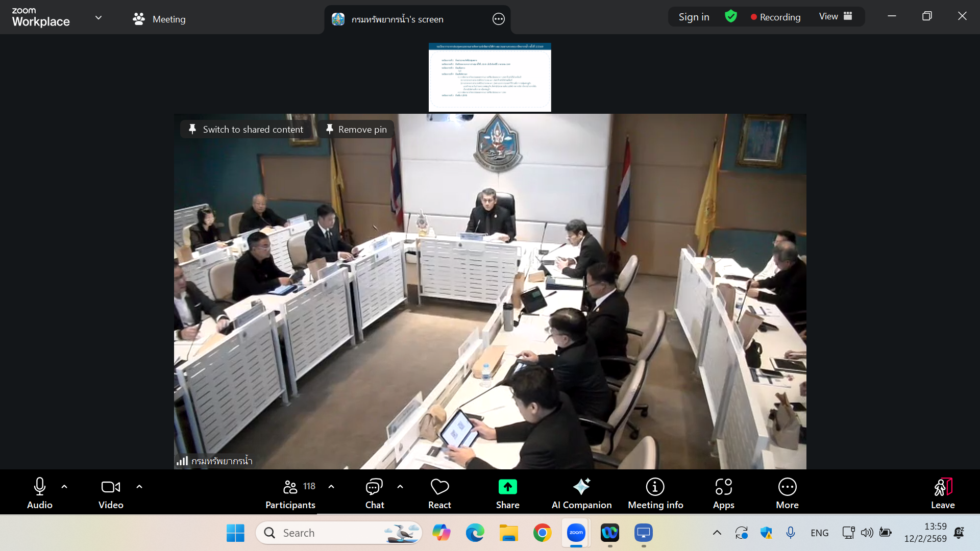Screen dimensions: 980x551
Task: Click the shared screen thumbnail preview
Action: click(x=489, y=77)
